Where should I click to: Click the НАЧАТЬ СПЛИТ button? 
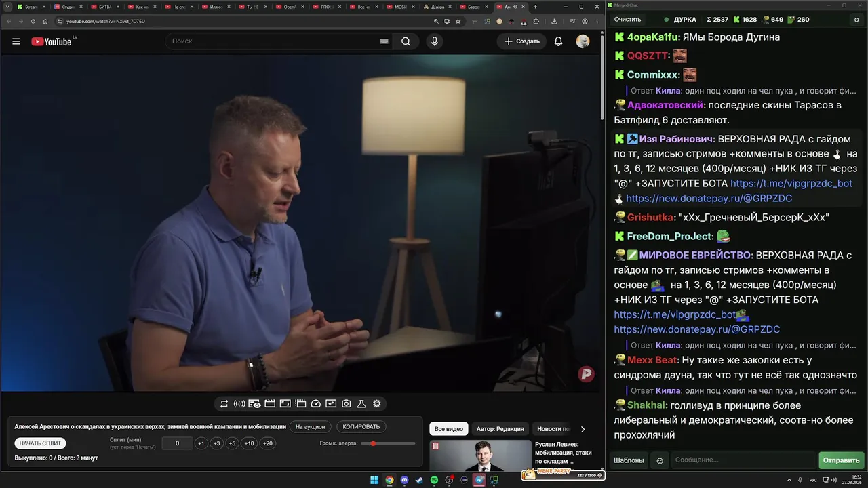point(40,443)
